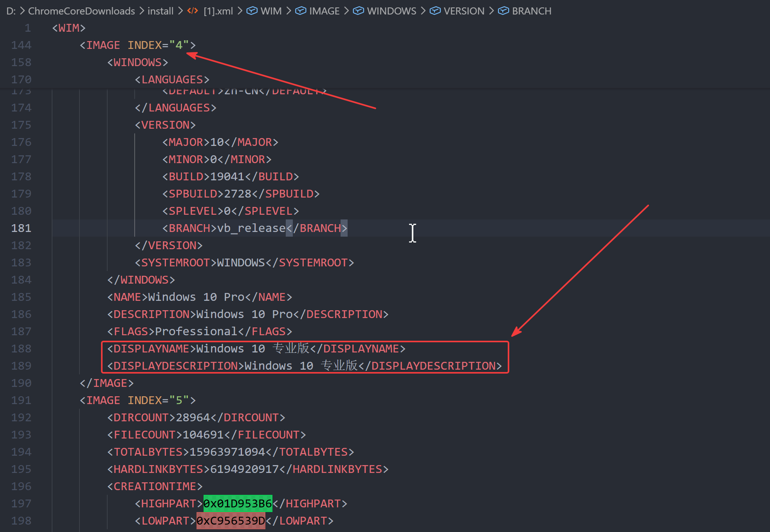The height and width of the screenshot is (532, 770).
Task: Jump to the sticky <LANGUAGES> line
Action: point(172,80)
